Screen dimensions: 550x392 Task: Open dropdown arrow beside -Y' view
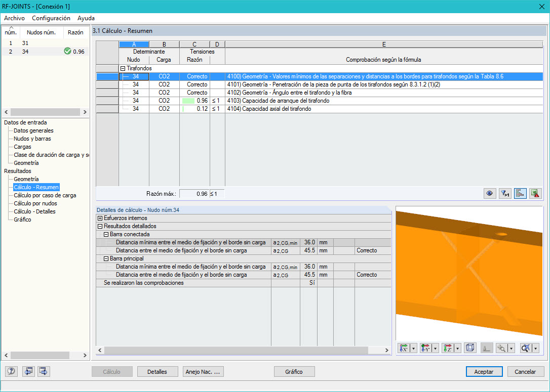click(x=436, y=348)
